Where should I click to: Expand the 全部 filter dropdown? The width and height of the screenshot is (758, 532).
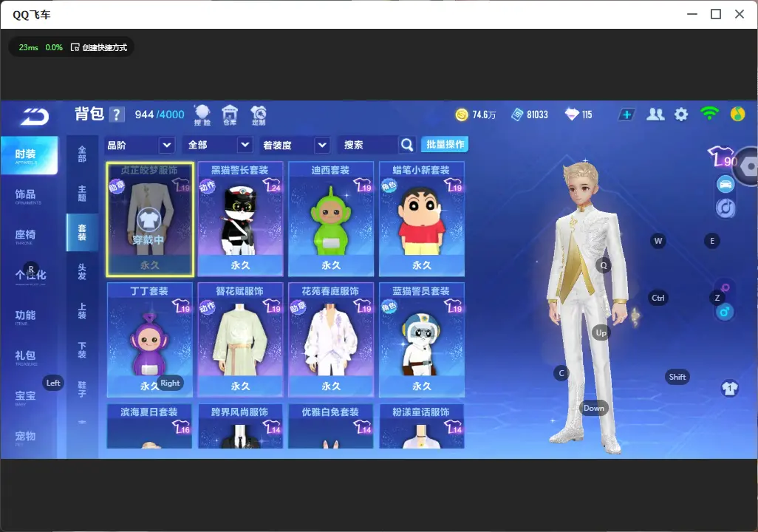point(218,145)
